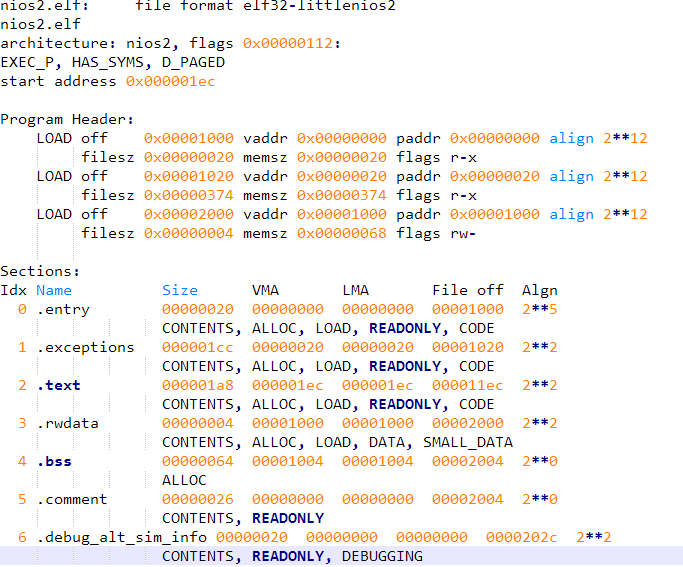The height and width of the screenshot is (567, 683).
Task: Select the .debug_alt_sim_info section name
Action: point(121,537)
